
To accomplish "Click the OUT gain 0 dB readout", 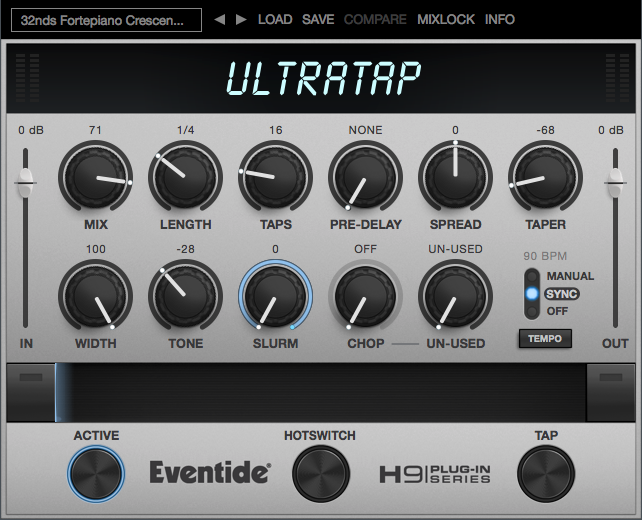I will coord(610,130).
